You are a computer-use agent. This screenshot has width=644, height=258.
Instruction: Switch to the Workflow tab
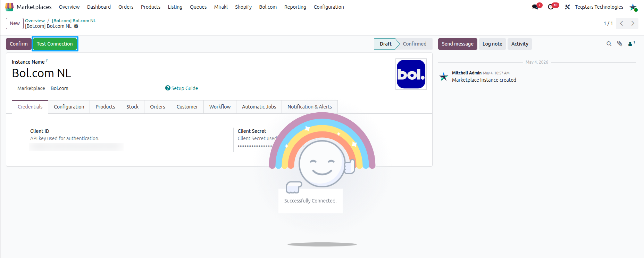coord(220,107)
